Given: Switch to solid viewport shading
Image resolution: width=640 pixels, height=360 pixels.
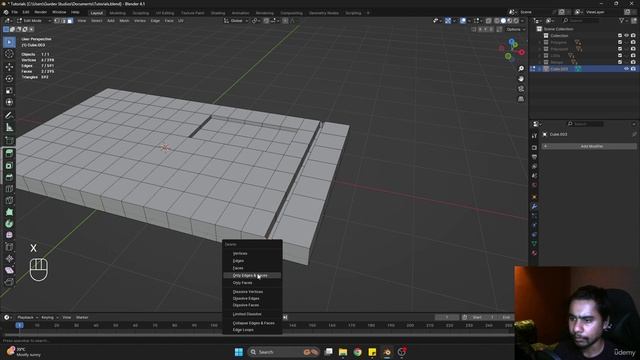Looking at the screenshot, I should point(503,20).
